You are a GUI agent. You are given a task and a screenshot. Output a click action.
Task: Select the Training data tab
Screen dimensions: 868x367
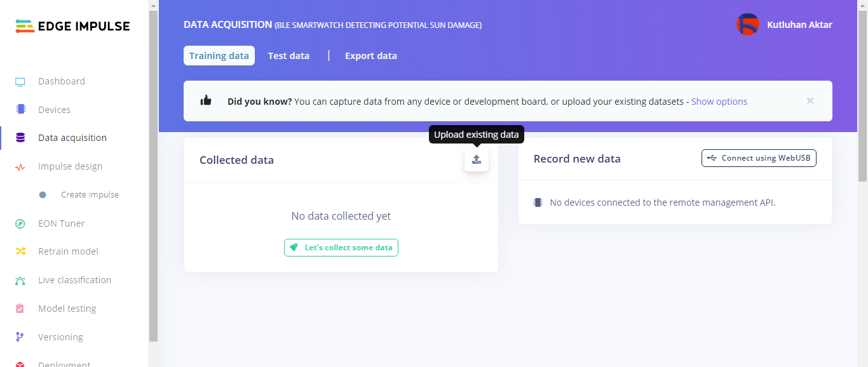[219, 56]
